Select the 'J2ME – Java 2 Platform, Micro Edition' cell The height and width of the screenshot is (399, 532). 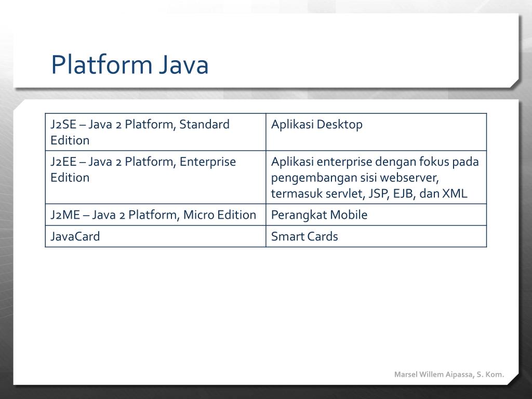click(155, 215)
